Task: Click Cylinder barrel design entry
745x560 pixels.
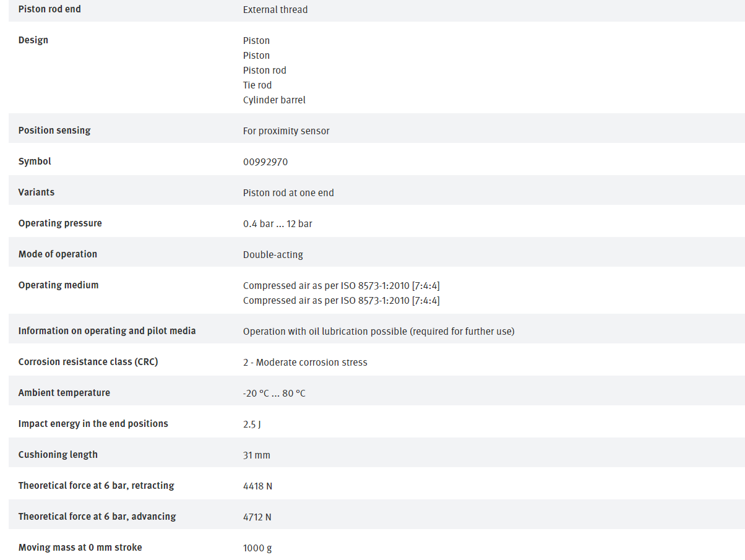Action: (274, 100)
